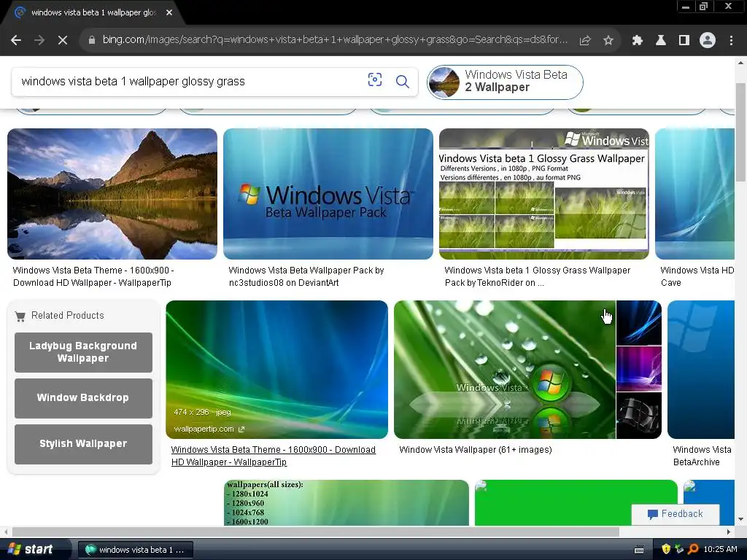Click the visual search camera icon
The height and width of the screenshot is (560, 747).
pyautogui.click(x=375, y=80)
